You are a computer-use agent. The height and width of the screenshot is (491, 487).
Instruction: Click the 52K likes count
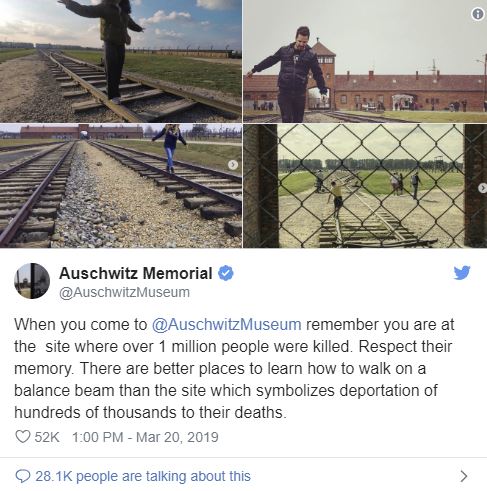[x=47, y=437]
